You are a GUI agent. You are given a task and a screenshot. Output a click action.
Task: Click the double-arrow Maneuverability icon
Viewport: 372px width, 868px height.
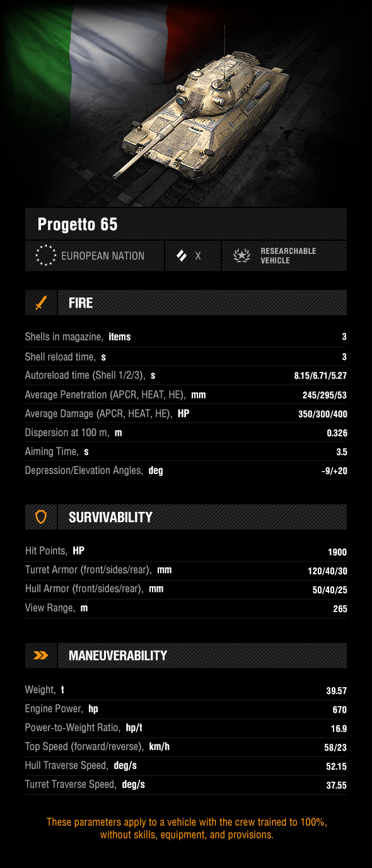click(x=41, y=656)
